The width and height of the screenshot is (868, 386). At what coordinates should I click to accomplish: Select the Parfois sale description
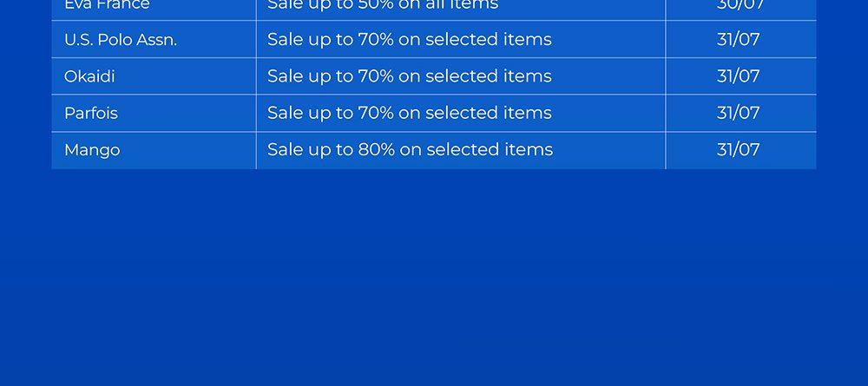pyautogui.click(x=410, y=113)
